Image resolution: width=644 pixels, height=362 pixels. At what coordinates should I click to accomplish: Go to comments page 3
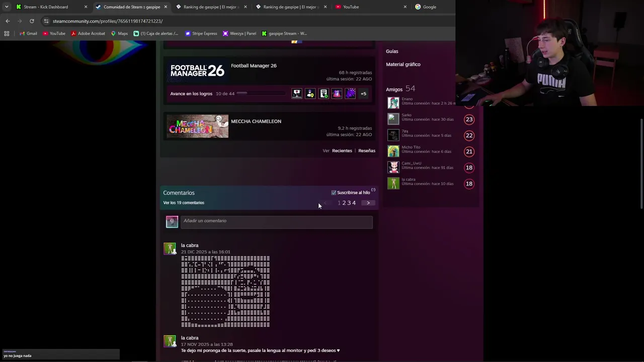(349, 203)
